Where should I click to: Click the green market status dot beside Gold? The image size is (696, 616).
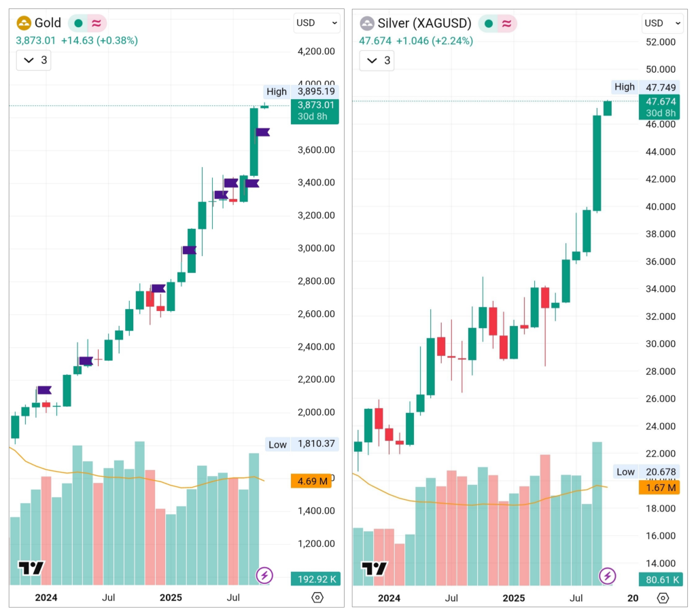point(79,23)
